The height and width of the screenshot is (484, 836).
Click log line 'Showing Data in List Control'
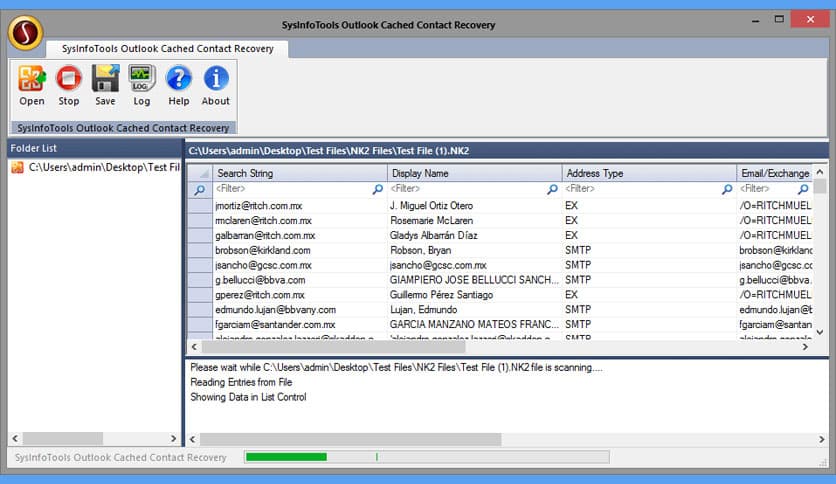tap(248, 397)
